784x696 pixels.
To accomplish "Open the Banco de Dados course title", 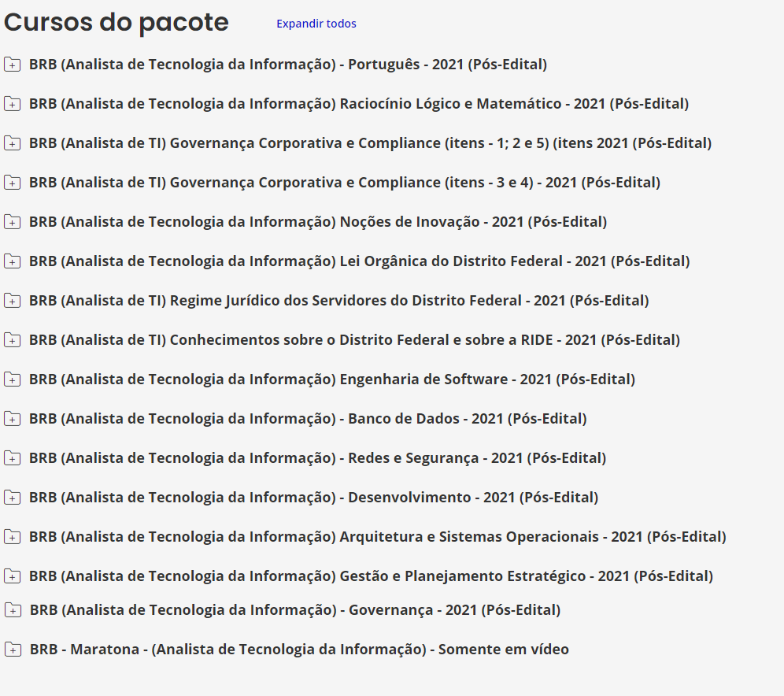I will 308,419.
